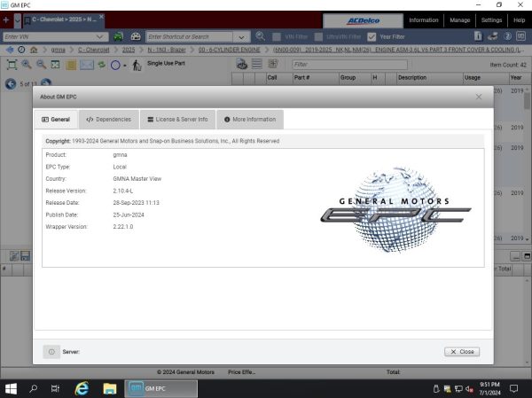Open Internet Explorer from taskbar

tap(82, 389)
